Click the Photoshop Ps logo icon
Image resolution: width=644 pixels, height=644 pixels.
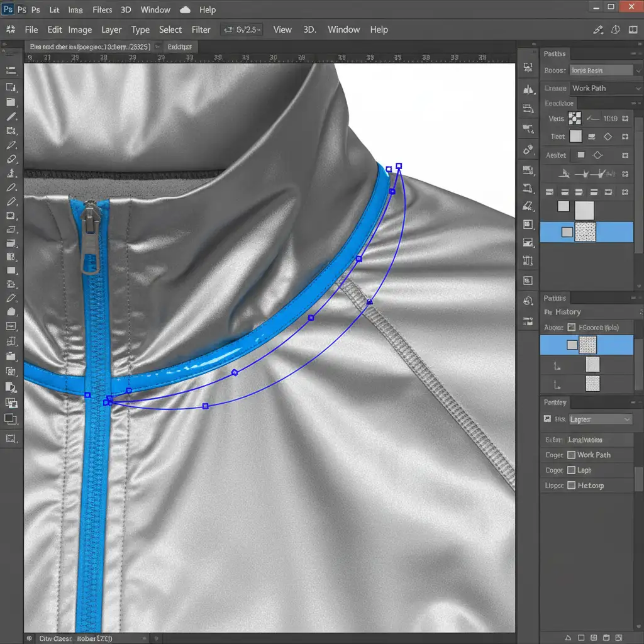click(8, 9)
